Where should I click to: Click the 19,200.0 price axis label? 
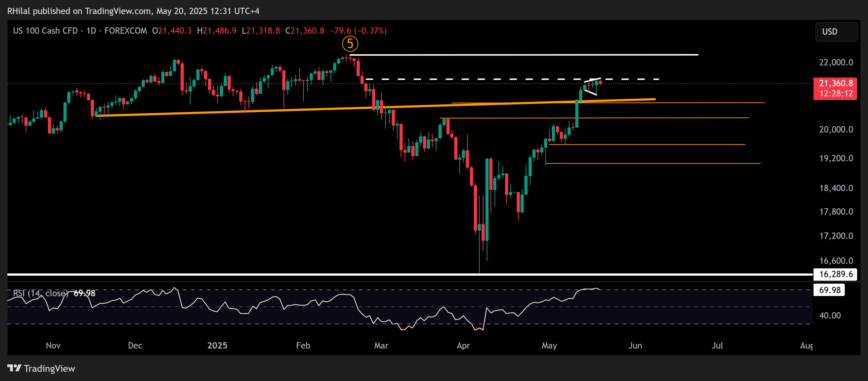click(836, 158)
